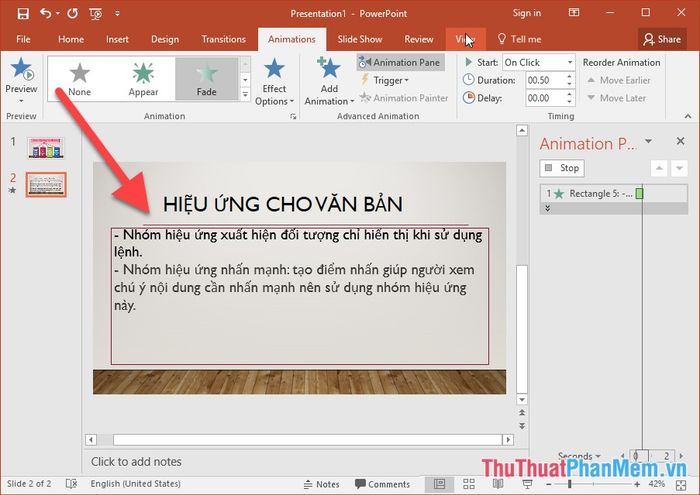Choose the Fade animation effect
Screen dimensions: 700x495
206,79
